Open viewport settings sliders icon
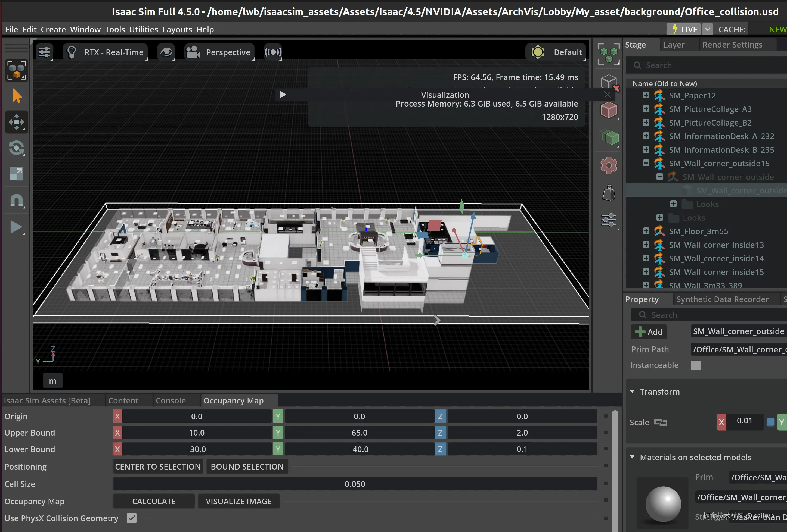Viewport: 787px width, 532px height. coord(44,52)
